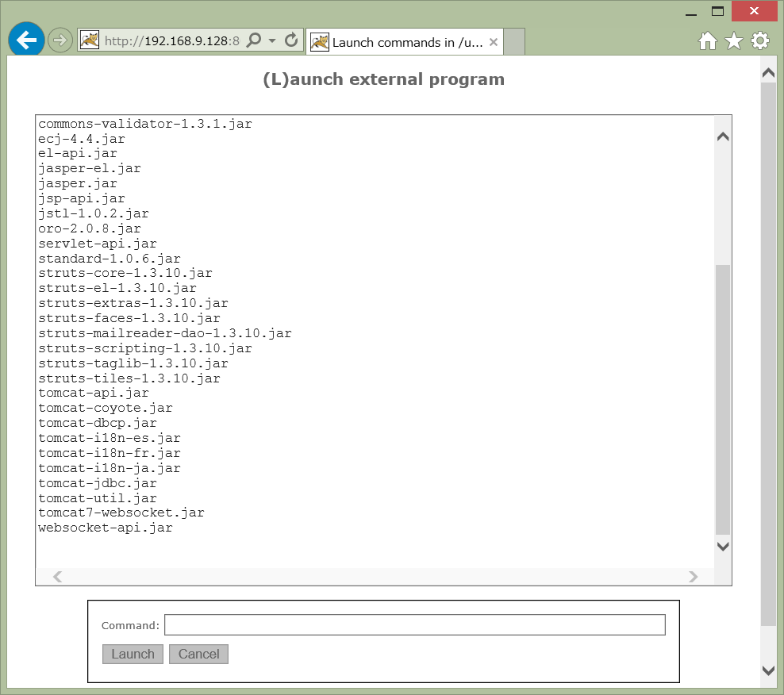Click the Launch button
The width and height of the screenshot is (784, 695).
pyautogui.click(x=133, y=654)
